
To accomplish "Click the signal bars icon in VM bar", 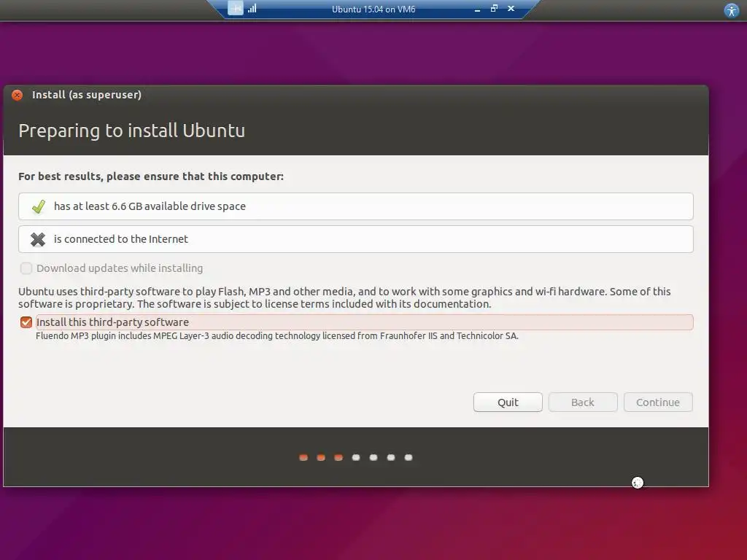I will (x=252, y=9).
